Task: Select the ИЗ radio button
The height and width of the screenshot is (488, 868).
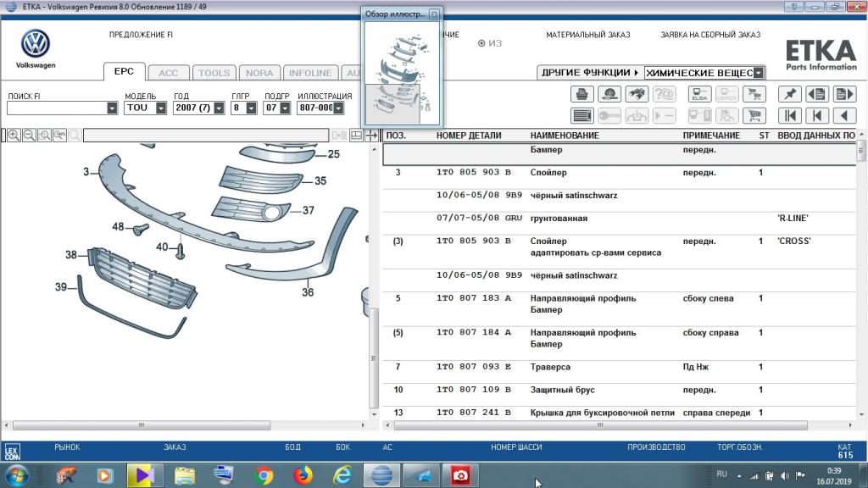Action: 481,43
